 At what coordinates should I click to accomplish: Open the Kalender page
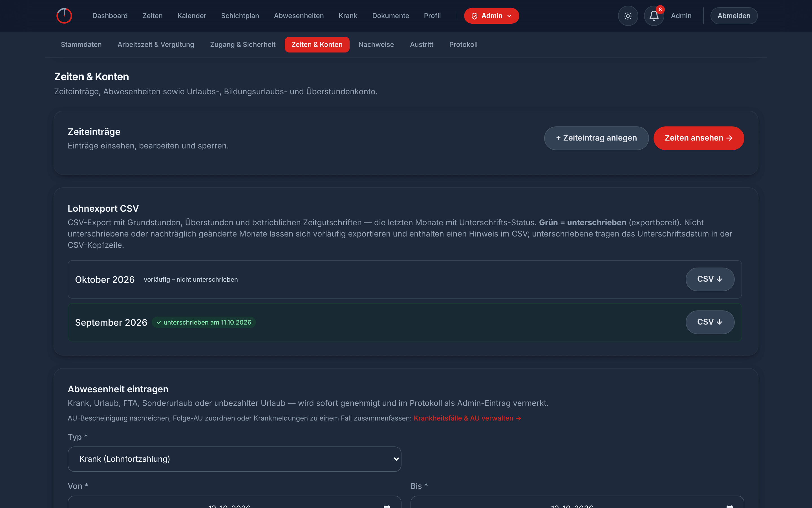pos(192,16)
